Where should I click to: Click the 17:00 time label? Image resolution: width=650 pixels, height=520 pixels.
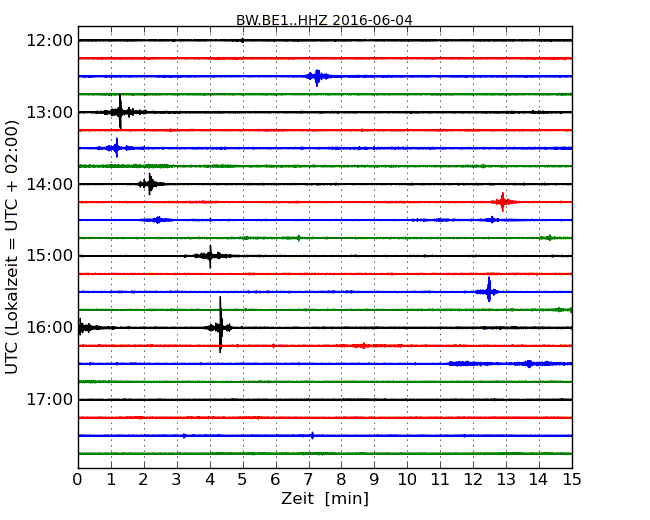point(50,399)
